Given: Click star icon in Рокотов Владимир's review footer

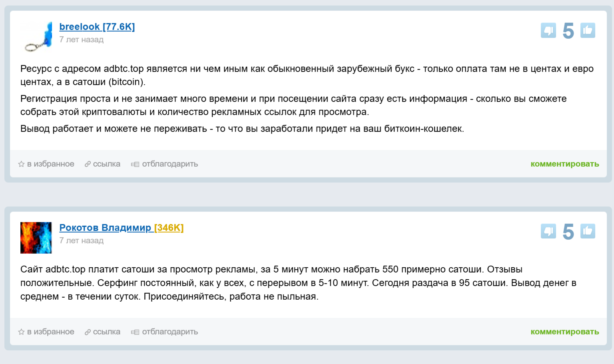Looking at the screenshot, I should click(21, 332).
